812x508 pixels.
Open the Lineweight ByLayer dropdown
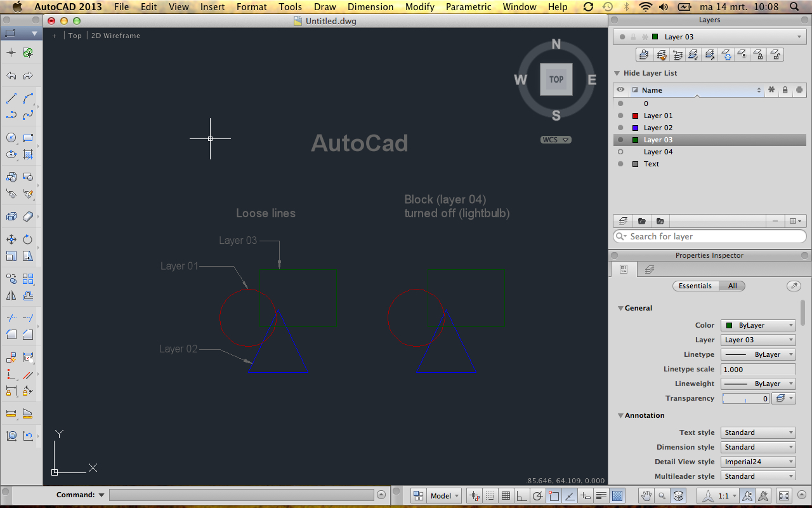coord(758,384)
